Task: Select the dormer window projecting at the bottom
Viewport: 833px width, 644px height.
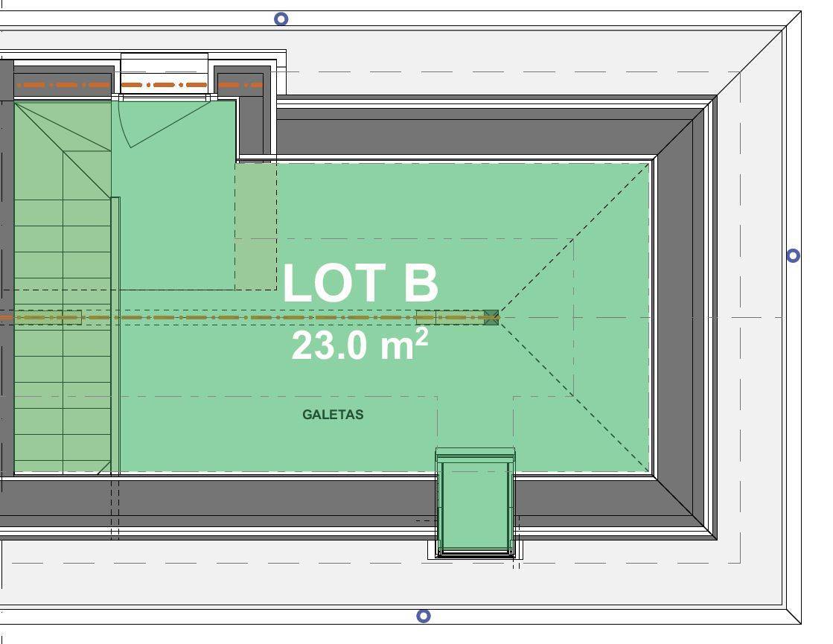Action: (x=475, y=506)
